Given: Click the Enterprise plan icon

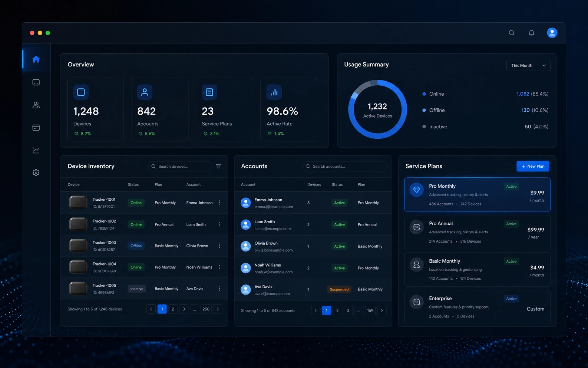Looking at the screenshot, I should pos(416,302).
